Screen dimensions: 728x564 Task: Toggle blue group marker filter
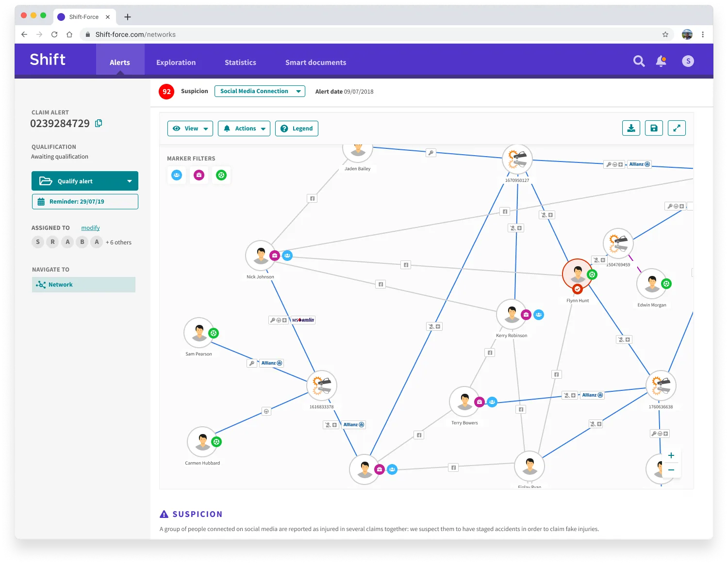[x=177, y=175]
